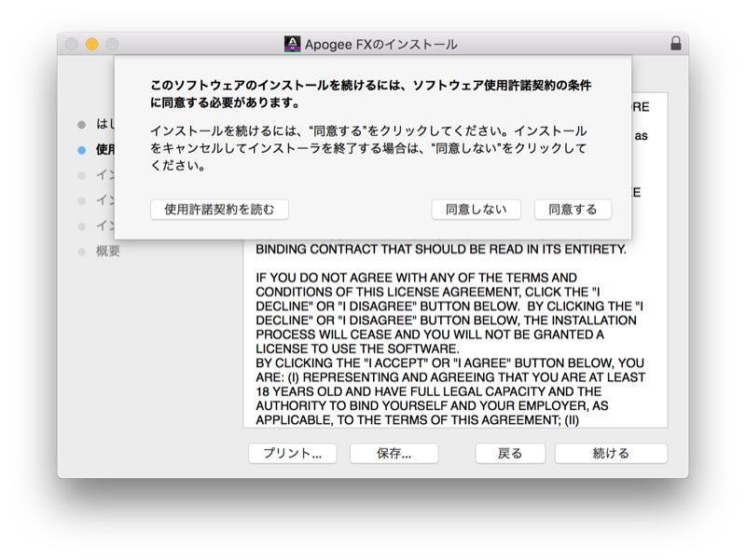The height and width of the screenshot is (560, 746).
Task: Click the license text starting "IF YOU DO NOT AGREE"
Action: click(450, 313)
